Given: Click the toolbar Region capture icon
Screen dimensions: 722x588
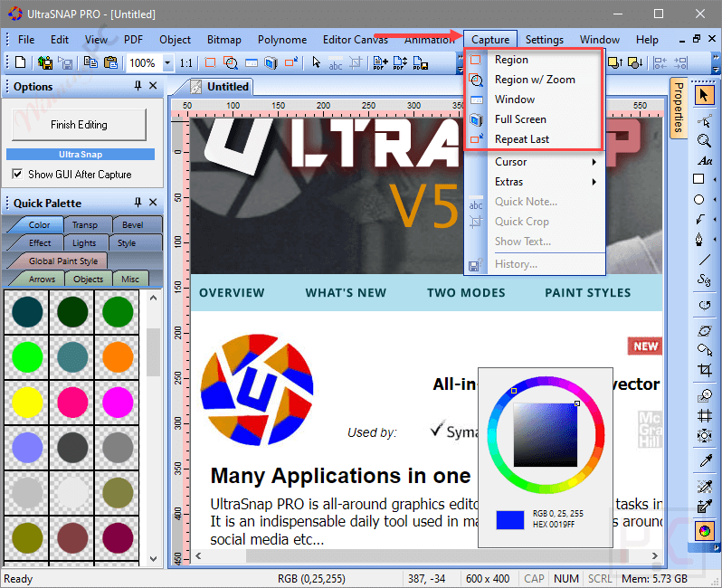Looking at the screenshot, I should tap(211, 62).
